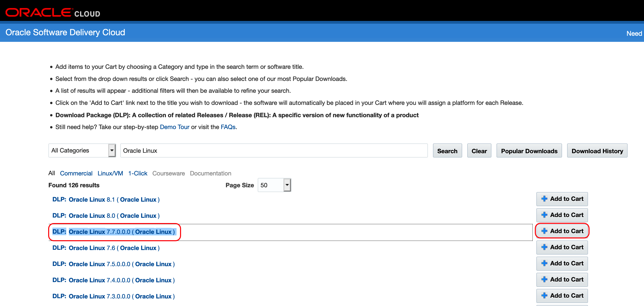Image resolution: width=644 pixels, height=306 pixels.
Task: Click plus icon for Oracle Linux 7.6
Action: tap(544, 247)
